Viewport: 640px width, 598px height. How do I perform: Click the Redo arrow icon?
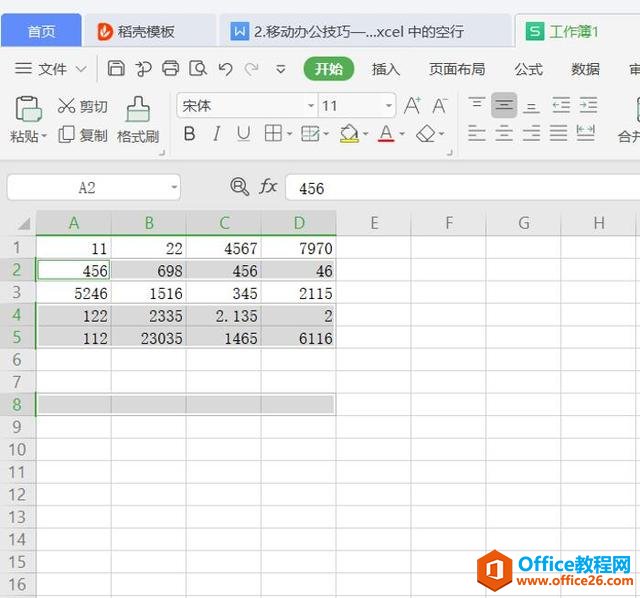tap(251, 69)
